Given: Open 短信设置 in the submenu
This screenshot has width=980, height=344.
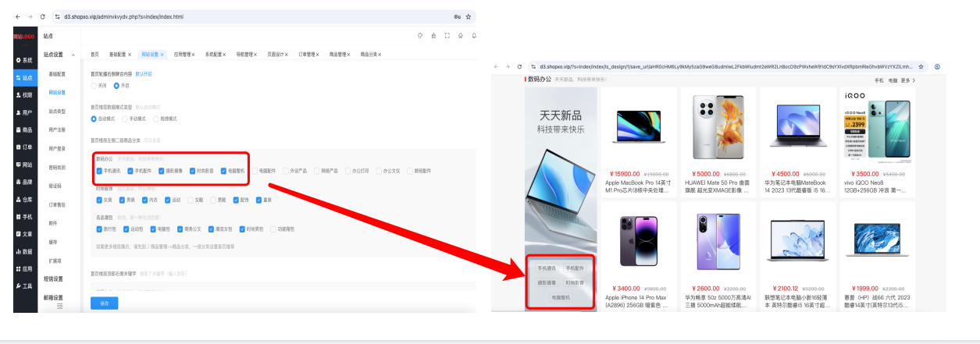Looking at the screenshot, I should tap(53, 278).
